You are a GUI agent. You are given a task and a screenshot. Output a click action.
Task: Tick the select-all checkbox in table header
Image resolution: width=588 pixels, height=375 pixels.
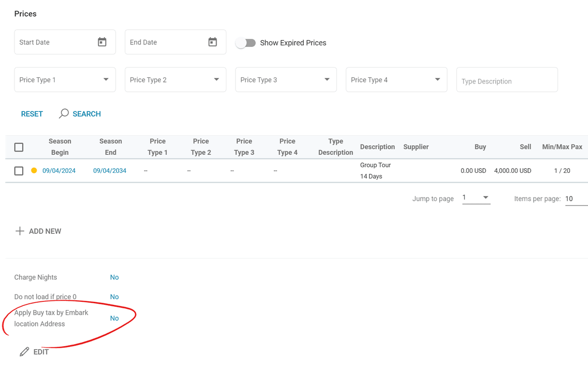(19, 147)
